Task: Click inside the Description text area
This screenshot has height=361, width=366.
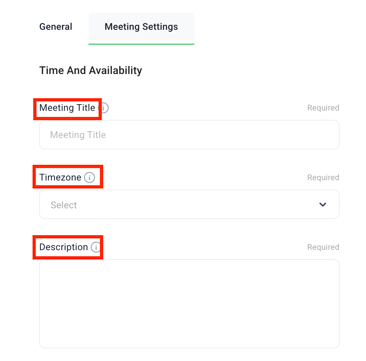Action: [189, 304]
